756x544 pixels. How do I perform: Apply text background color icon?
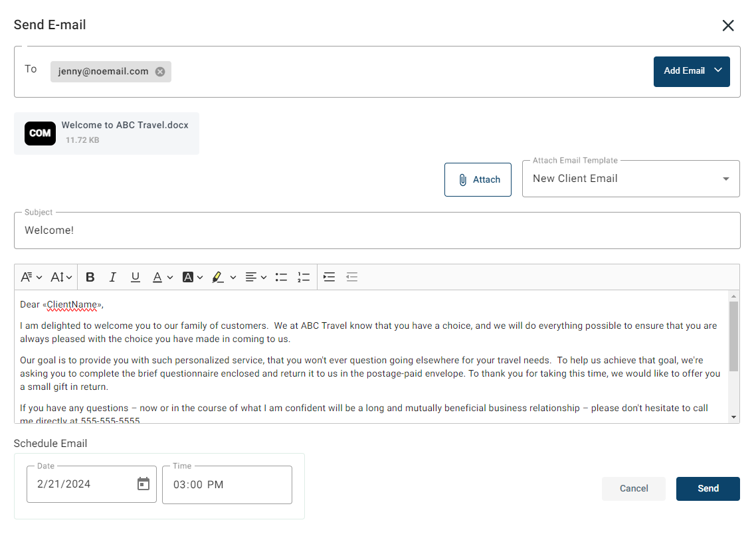coord(188,277)
